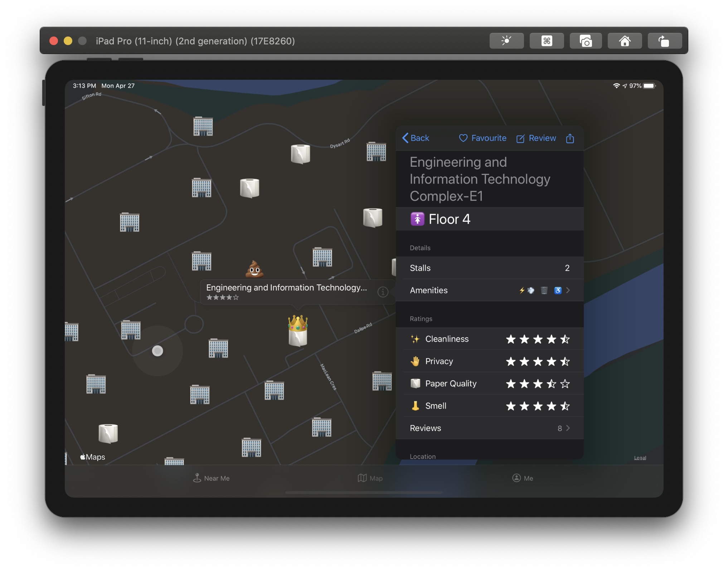Tap the gray user location dot
The image size is (728, 576).
[x=157, y=351]
